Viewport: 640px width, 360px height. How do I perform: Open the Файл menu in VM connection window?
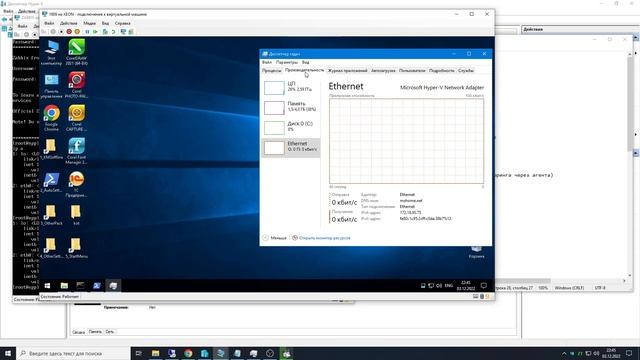[x=49, y=23]
